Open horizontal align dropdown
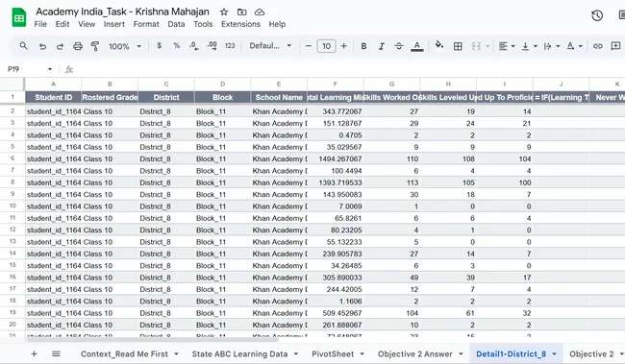The width and height of the screenshot is (625, 364). coord(507,46)
